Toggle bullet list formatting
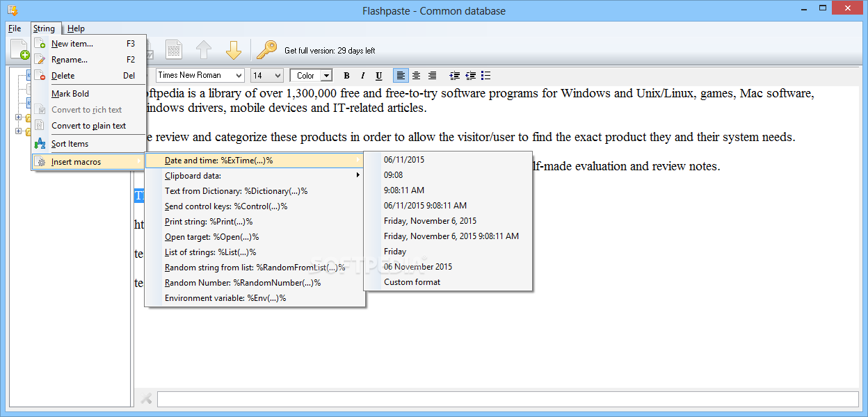 coord(486,76)
